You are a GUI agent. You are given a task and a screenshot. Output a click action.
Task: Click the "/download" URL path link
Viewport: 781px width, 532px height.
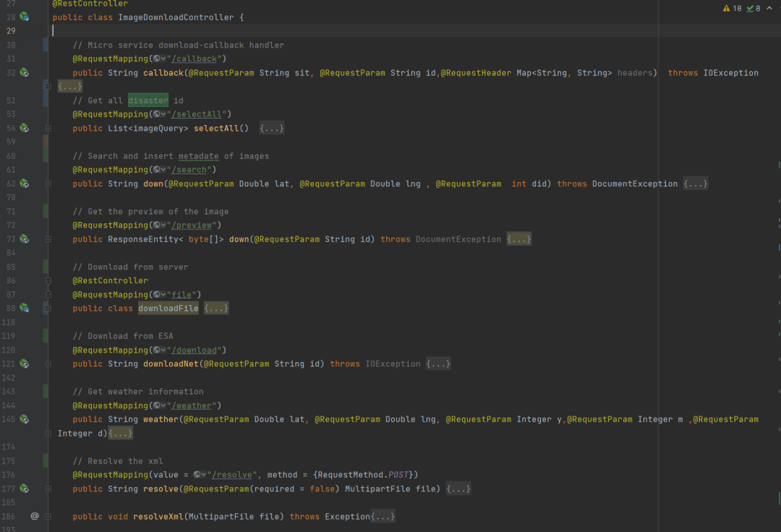coord(197,350)
